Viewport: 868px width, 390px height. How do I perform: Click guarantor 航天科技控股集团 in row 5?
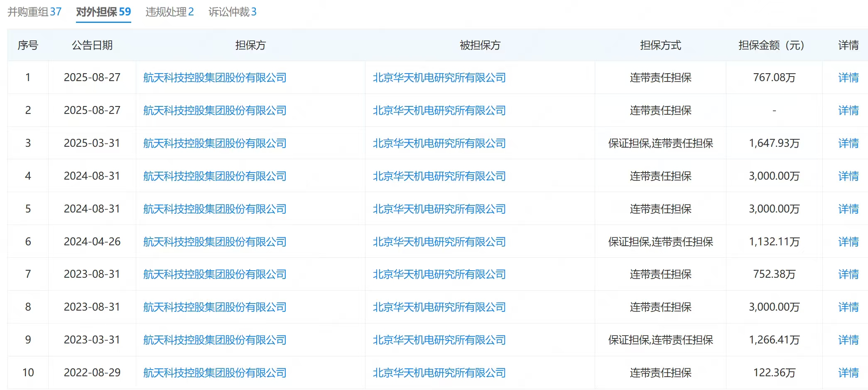(x=215, y=209)
